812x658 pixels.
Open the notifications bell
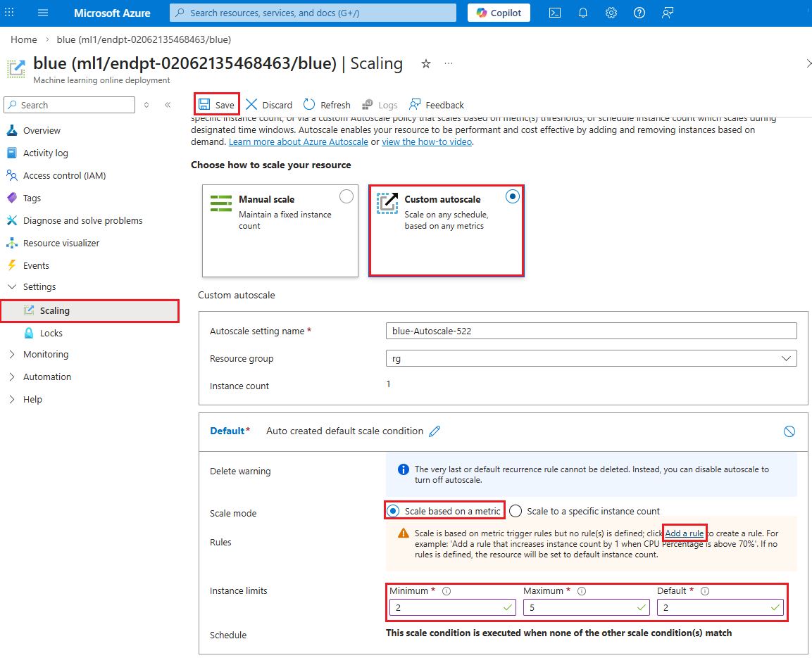(x=582, y=13)
